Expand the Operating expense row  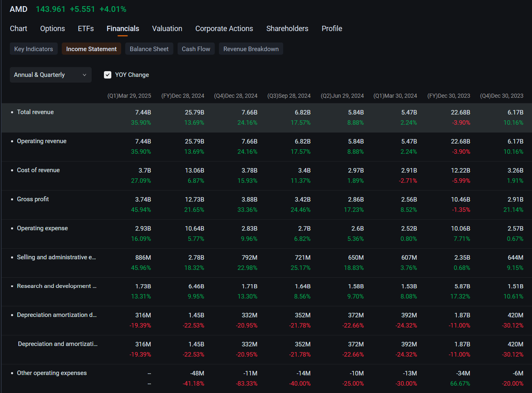coord(12,228)
